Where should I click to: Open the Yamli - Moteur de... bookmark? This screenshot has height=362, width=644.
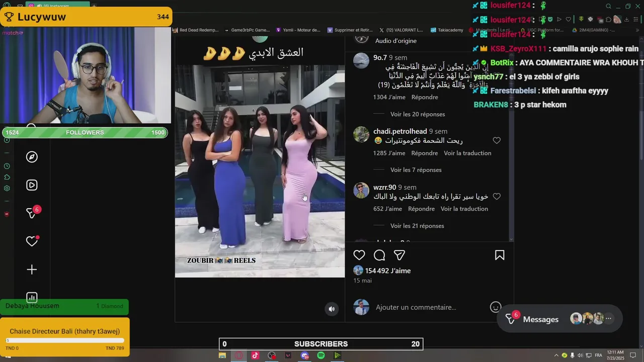point(298,30)
